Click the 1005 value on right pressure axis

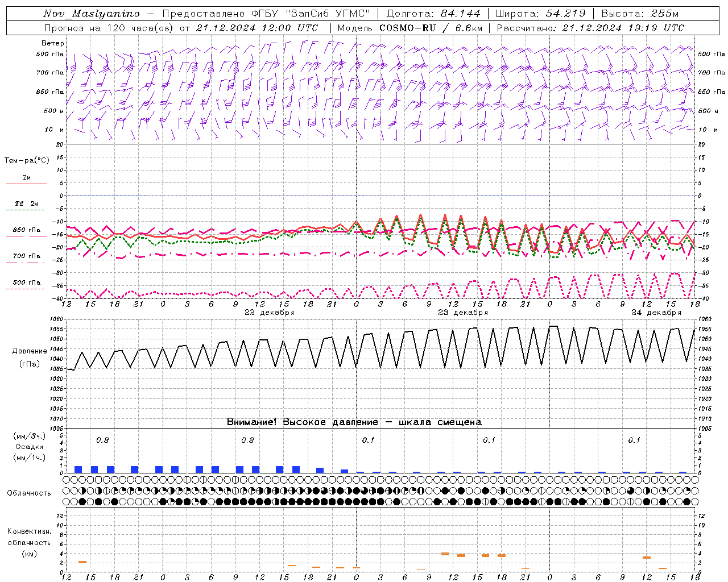coord(704,429)
